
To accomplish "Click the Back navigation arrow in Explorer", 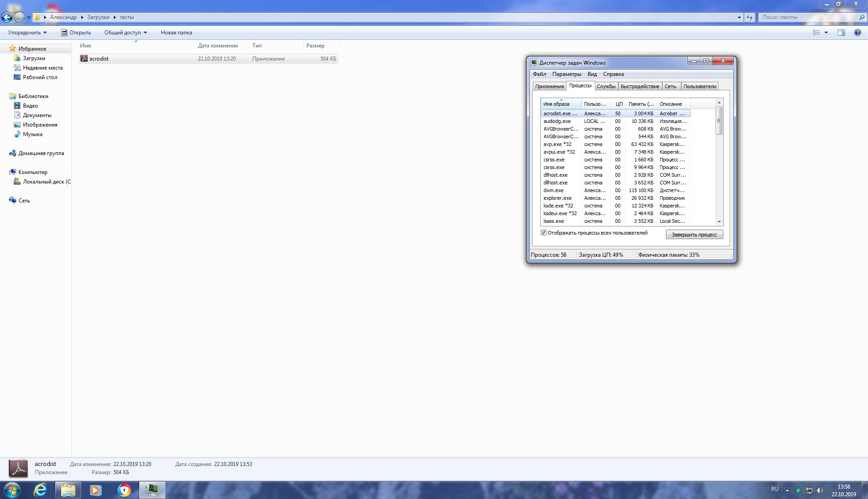I will [x=7, y=18].
